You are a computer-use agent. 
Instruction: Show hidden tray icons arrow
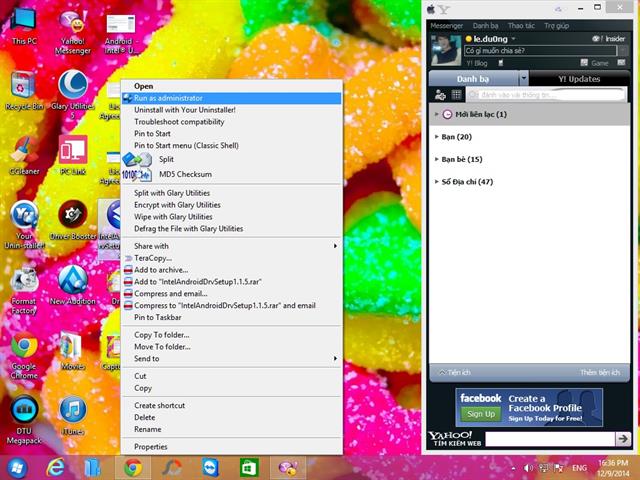click(x=513, y=468)
